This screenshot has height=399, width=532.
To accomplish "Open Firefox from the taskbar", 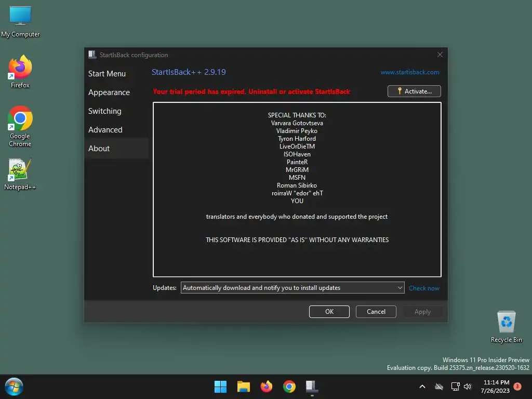I will [x=267, y=387].
